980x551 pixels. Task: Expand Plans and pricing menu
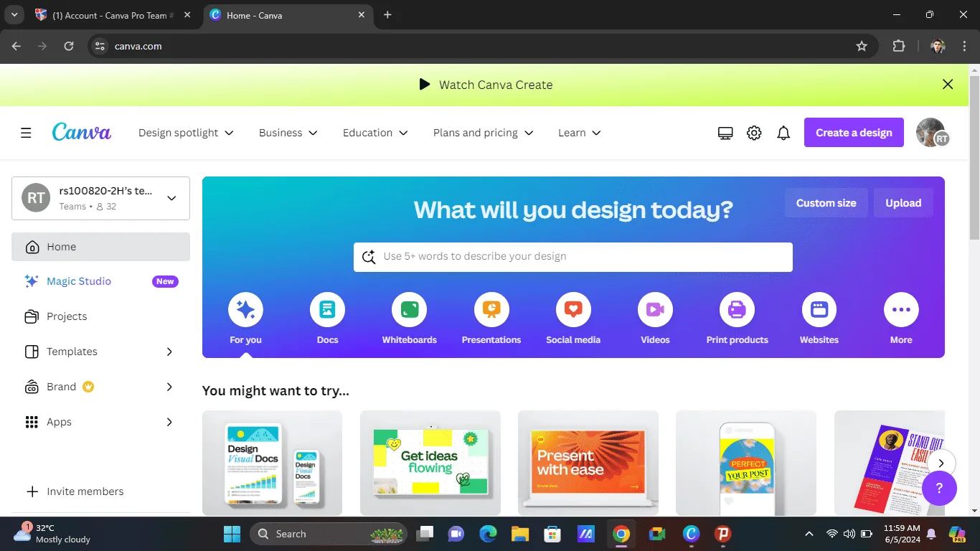pyautogui.click(x=484, y=133)
